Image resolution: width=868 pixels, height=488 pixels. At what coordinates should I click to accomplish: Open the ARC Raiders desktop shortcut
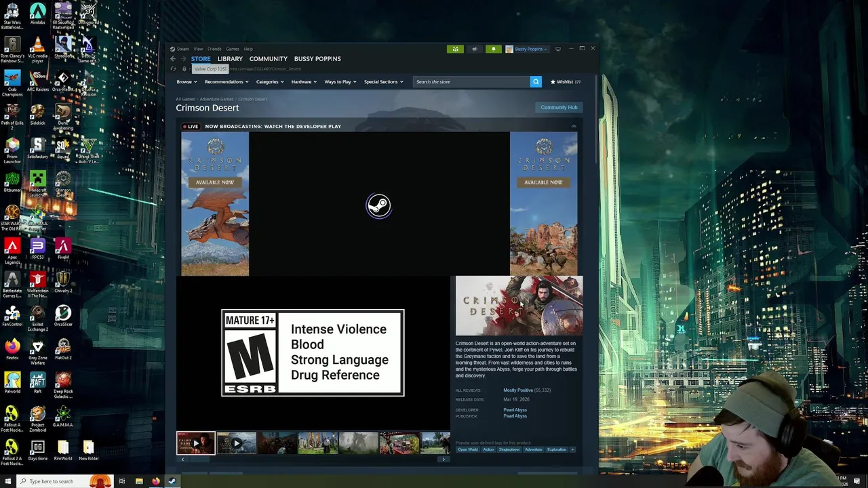[x=38, y=81]
